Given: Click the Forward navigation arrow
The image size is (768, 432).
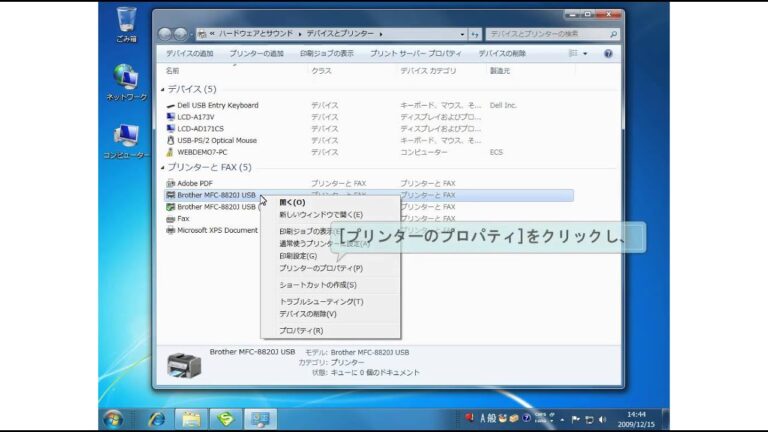Looking at the screenshot, I should [180, 34].
